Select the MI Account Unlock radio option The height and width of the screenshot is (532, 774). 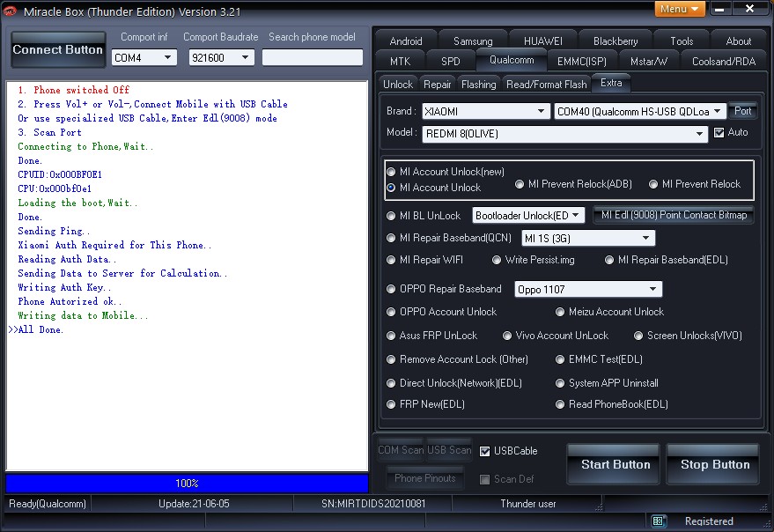click(x=391, y=188)
